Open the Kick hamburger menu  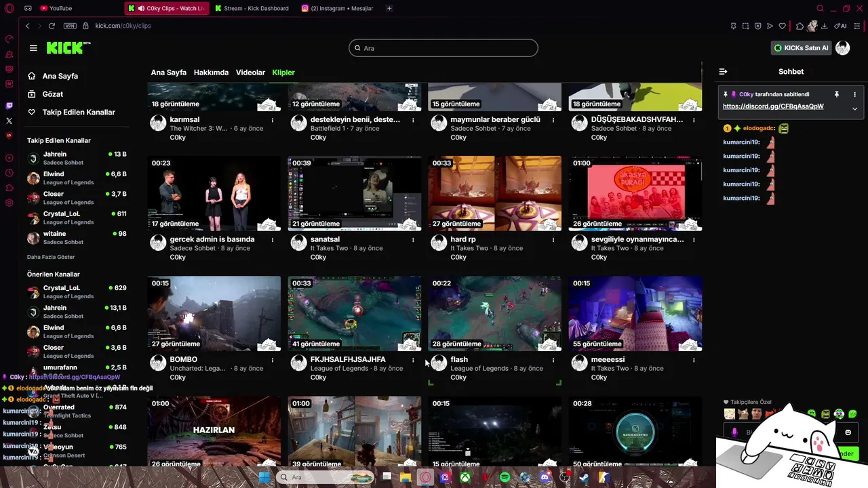point(33,48)
